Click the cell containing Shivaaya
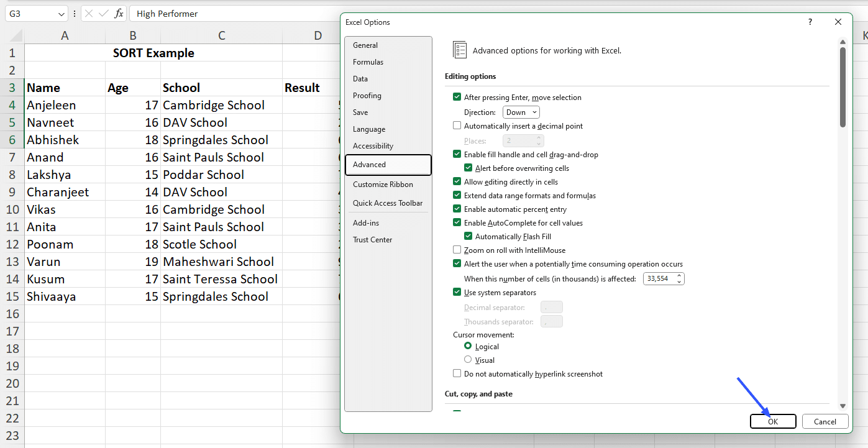Screen dimensions: 868x448 tap(65, 296)
